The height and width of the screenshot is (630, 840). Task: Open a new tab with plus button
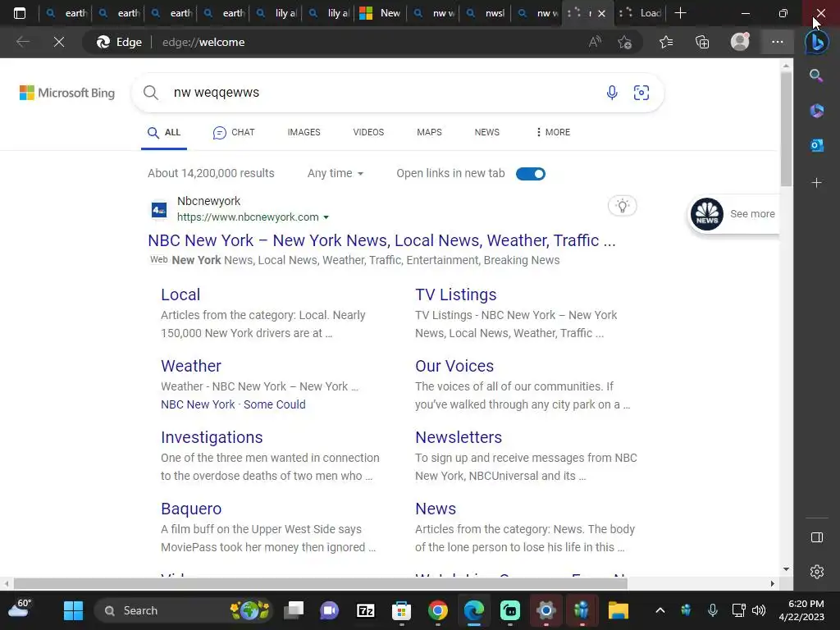[x=680, y=13]
